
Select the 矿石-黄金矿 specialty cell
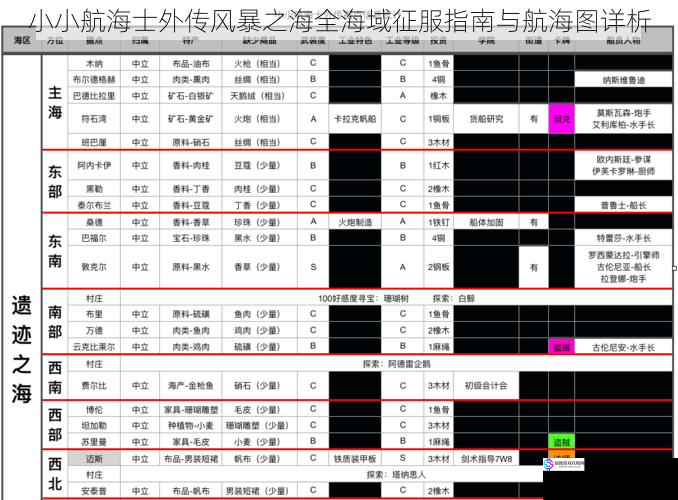[191, 119]
